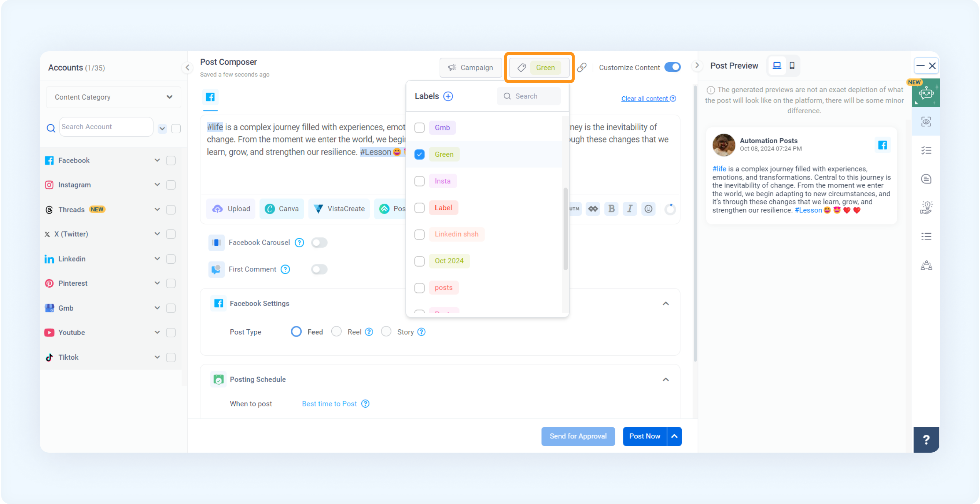
Task: Collapse the Accounts panel arrow
Action: (187, 68)
